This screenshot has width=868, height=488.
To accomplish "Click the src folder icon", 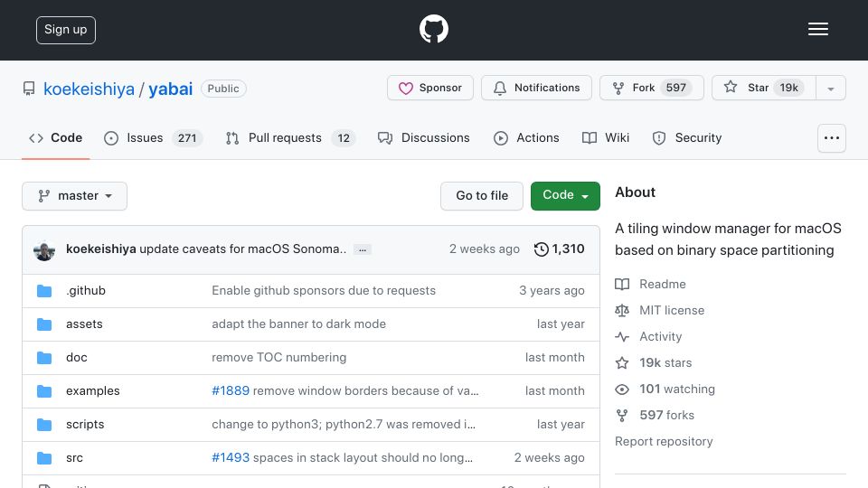I will click(x=44, y=458).
